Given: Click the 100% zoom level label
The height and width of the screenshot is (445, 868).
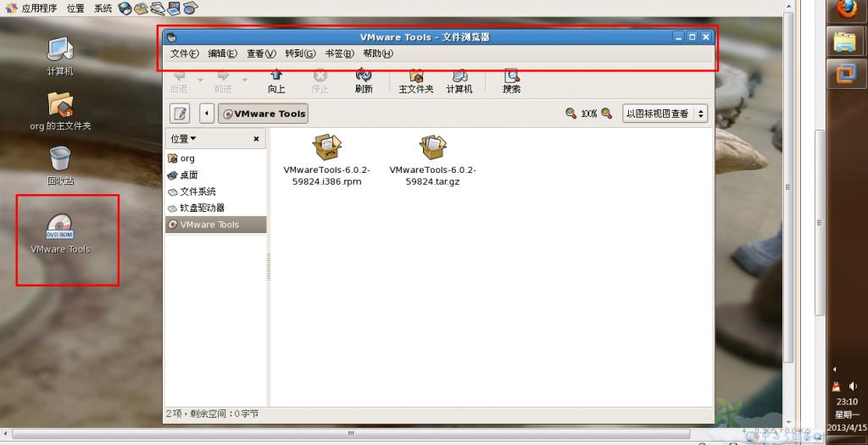Looking at the screenshot, I should point(588,114).
